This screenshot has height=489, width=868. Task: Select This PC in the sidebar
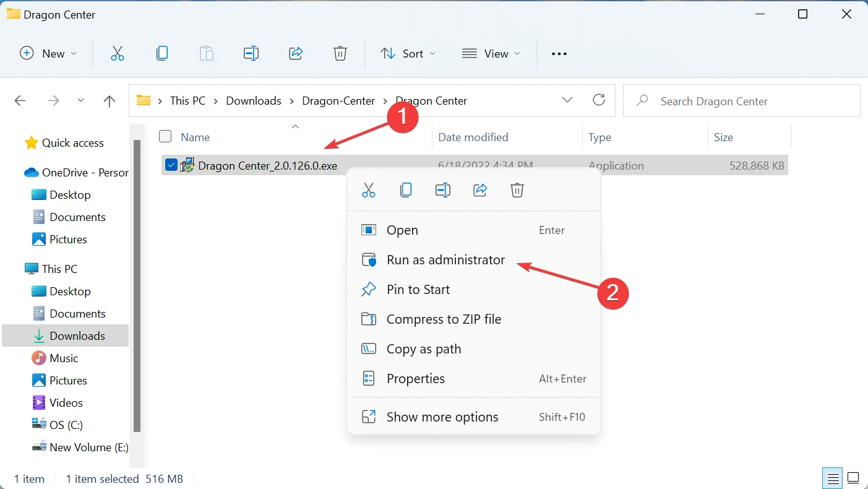(51, 269)
